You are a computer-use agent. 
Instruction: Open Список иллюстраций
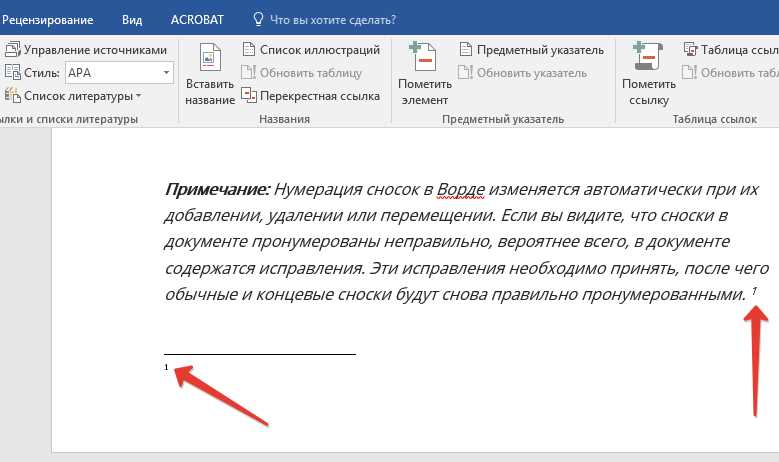[319, 50]
